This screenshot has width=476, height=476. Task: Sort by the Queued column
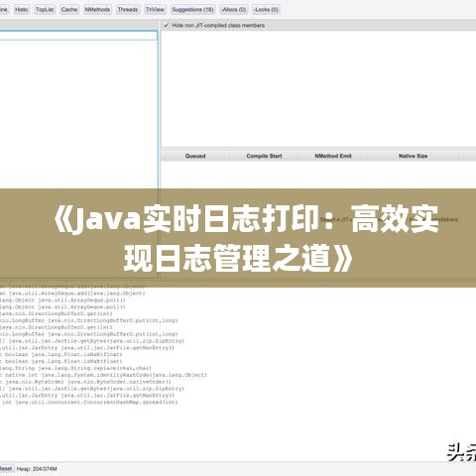tap(195, 156)
